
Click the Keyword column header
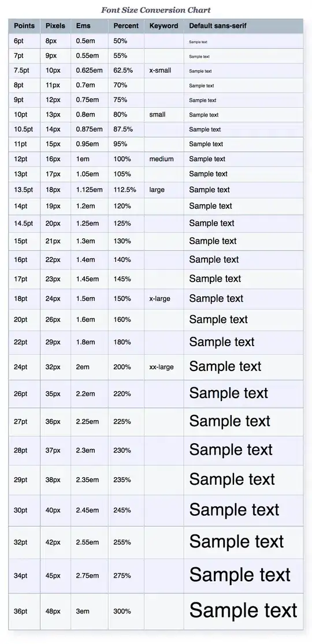[x=164, y=26]
